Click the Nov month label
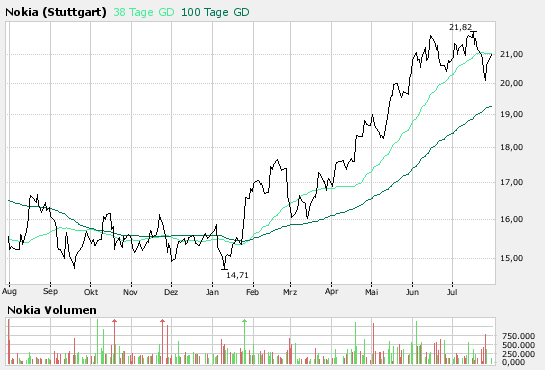This screenshot has height=370, width=545. point(130,292)
